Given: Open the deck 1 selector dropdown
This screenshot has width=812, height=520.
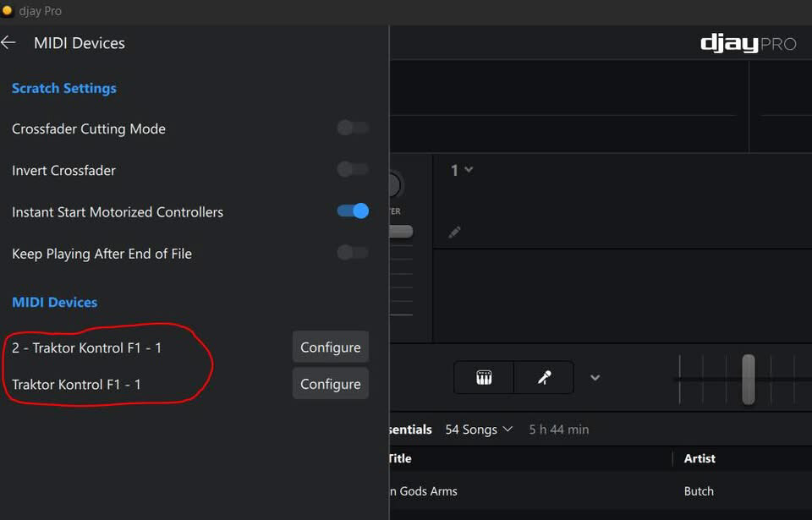Looking at the screenshot, I should pos(461,170).
